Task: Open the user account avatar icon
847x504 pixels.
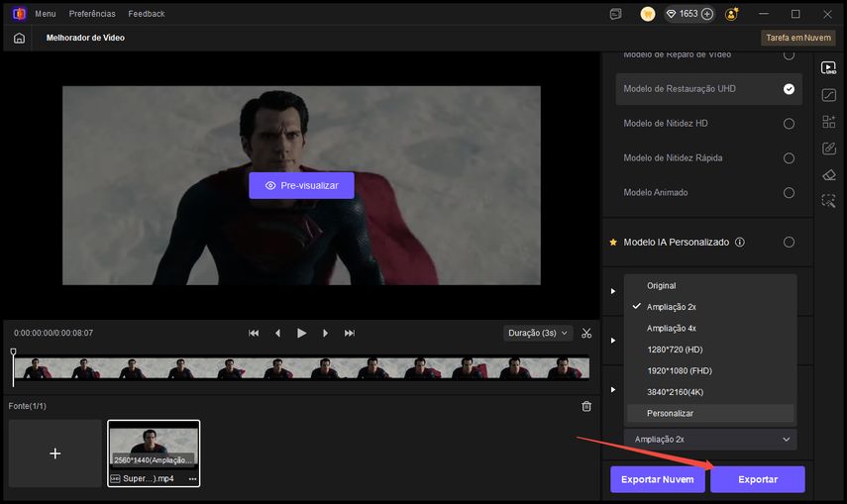Action: pyautogui.click(x=732, y=14)
